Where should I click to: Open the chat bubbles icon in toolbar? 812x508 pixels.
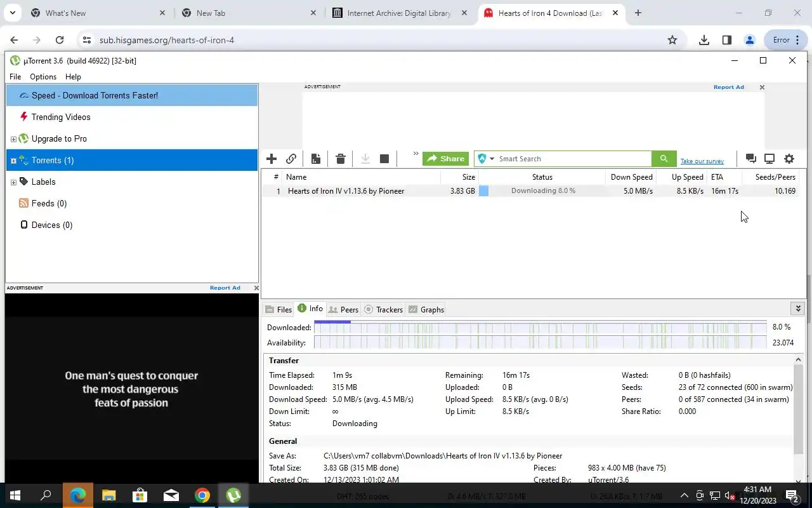pos(750,159)
